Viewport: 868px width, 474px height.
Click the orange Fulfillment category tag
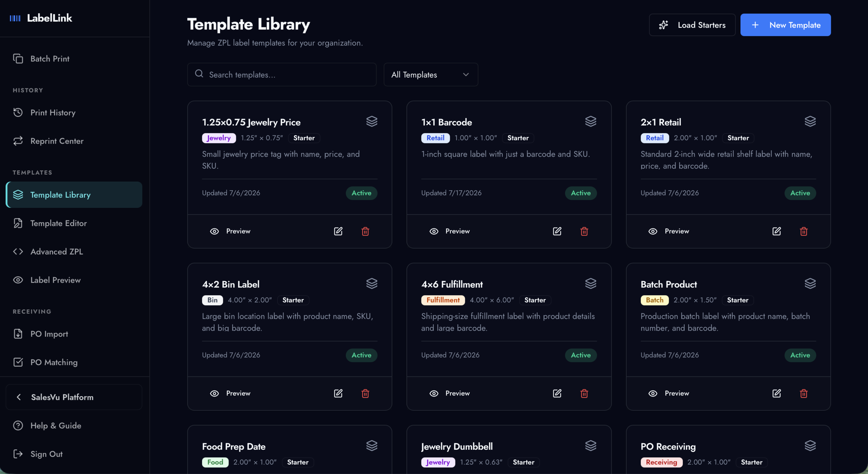pos(443,300)
